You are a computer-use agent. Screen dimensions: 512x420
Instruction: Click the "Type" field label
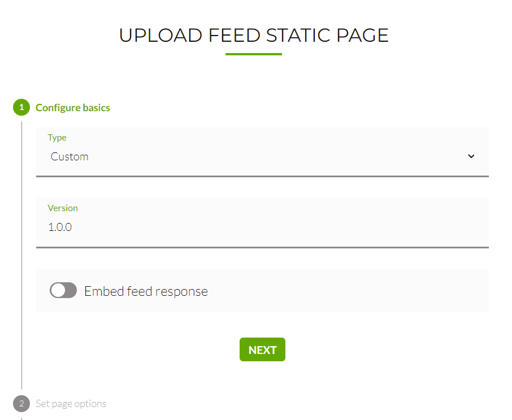(x=57, y=138)
